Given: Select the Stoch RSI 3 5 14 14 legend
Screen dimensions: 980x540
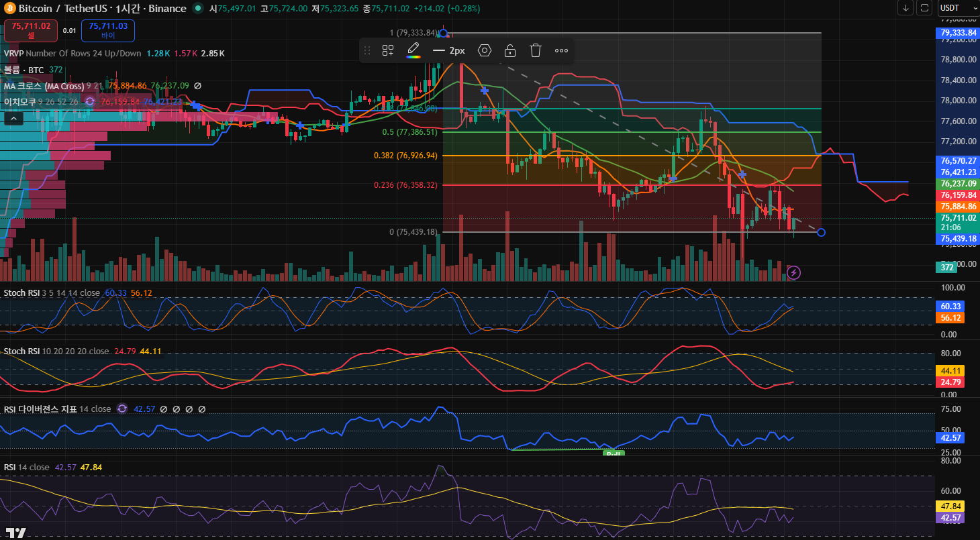Looking at the screenshot, I should (x=52, y=293).
